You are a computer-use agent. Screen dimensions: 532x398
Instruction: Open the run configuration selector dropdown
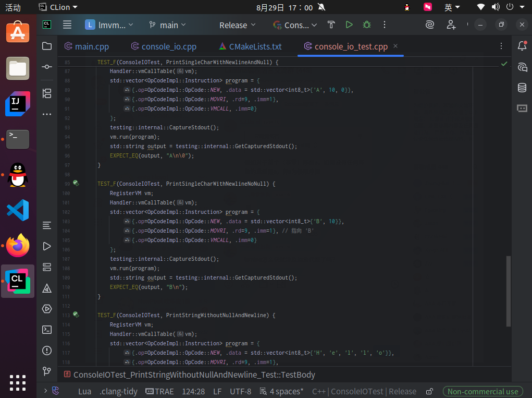coord(295,25)
